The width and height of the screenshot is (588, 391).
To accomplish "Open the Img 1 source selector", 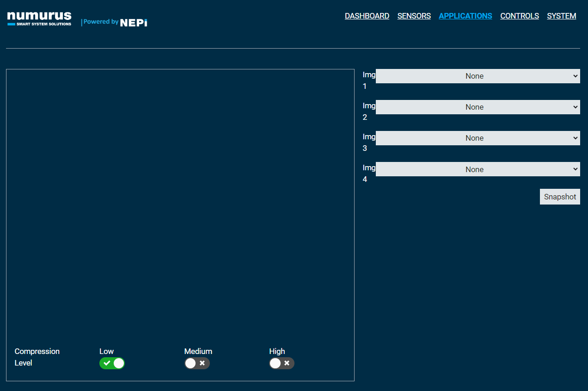I will (478, 76).
